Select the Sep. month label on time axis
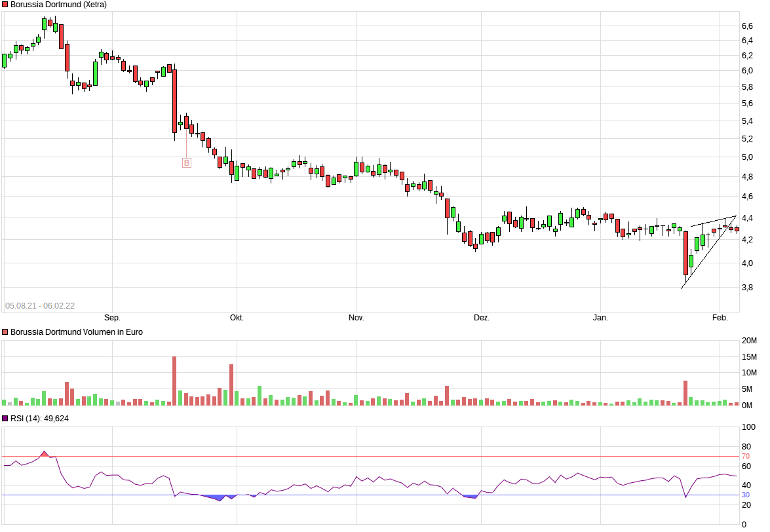Screen dimensions: 770x532 pyautogui.click(x=113, y=318)
